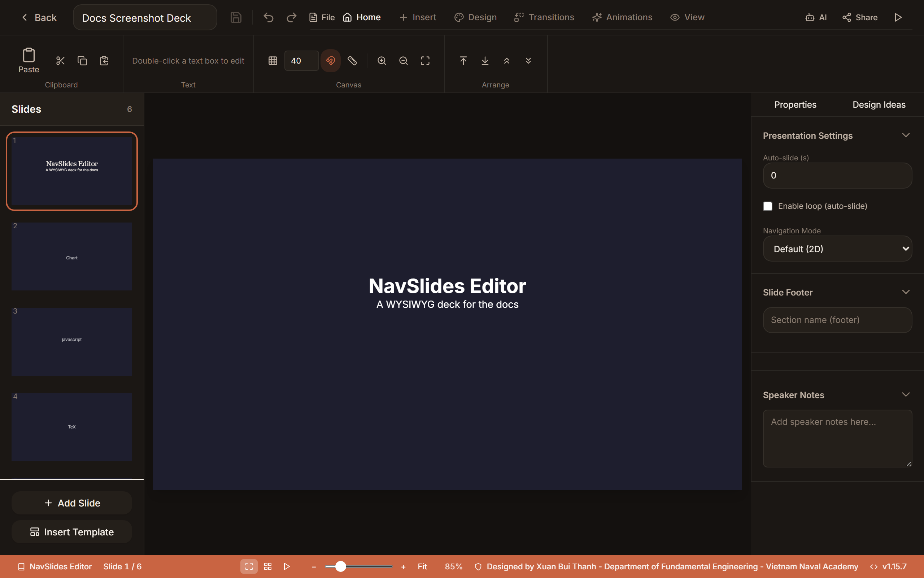Bring selection to front icon
The image size is (924, 578).
pos(463,61)
